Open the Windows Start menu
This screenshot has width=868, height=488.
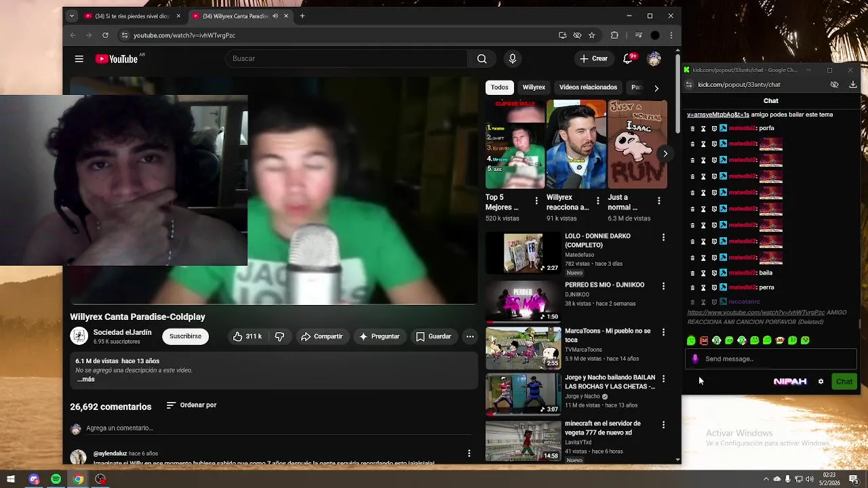pyautogui.click(x=11, y=479)
